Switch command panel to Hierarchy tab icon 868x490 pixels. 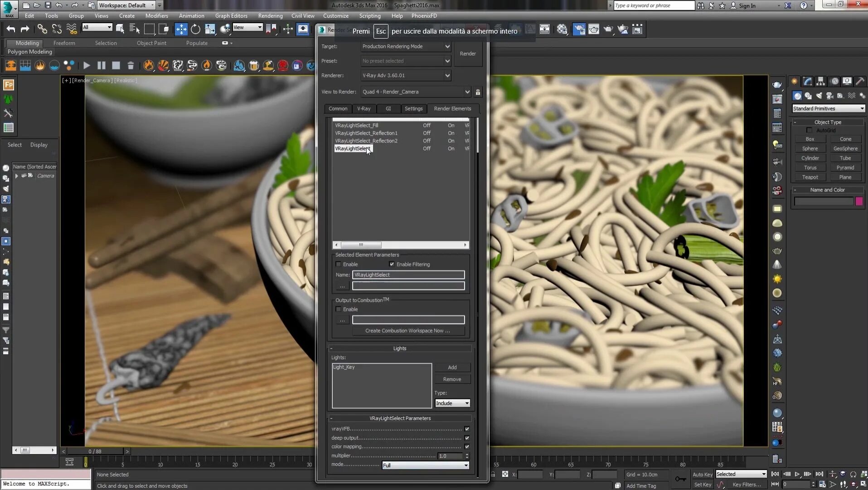(x=820, y=81)
